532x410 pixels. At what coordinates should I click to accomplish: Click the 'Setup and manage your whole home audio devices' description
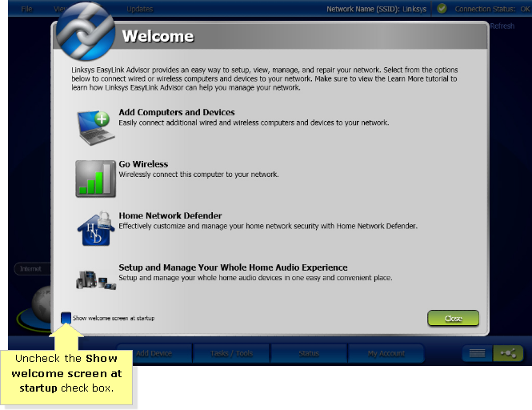click(255, 278)
